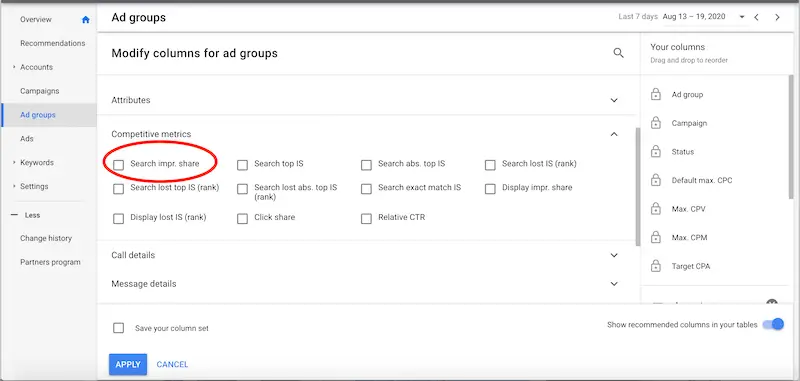
Task: Click the lock icon next to Status
Action: pos(656,151)
